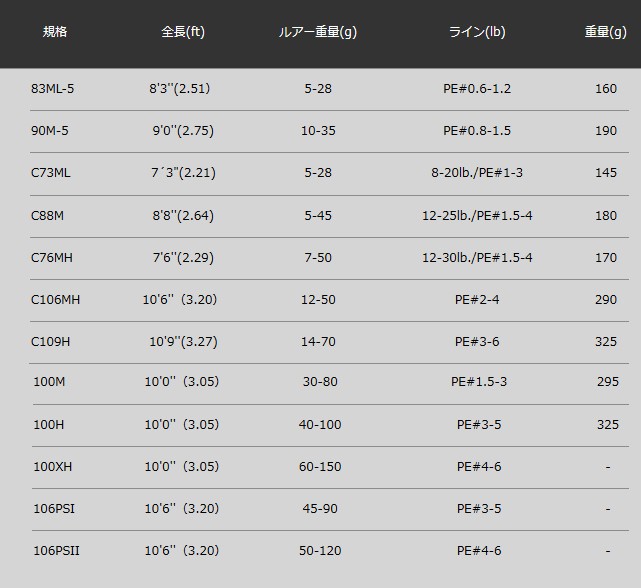
Task: Click weight value 180
Action: [x=606, y=215]
